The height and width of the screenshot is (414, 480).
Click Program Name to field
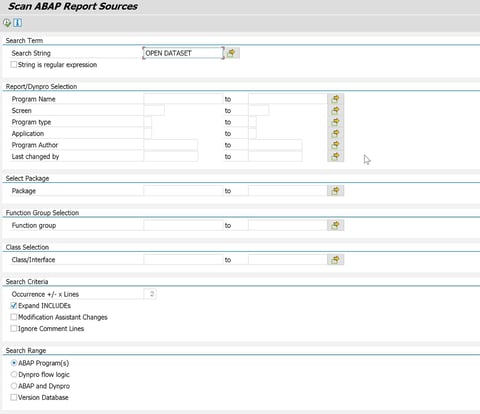288,99
